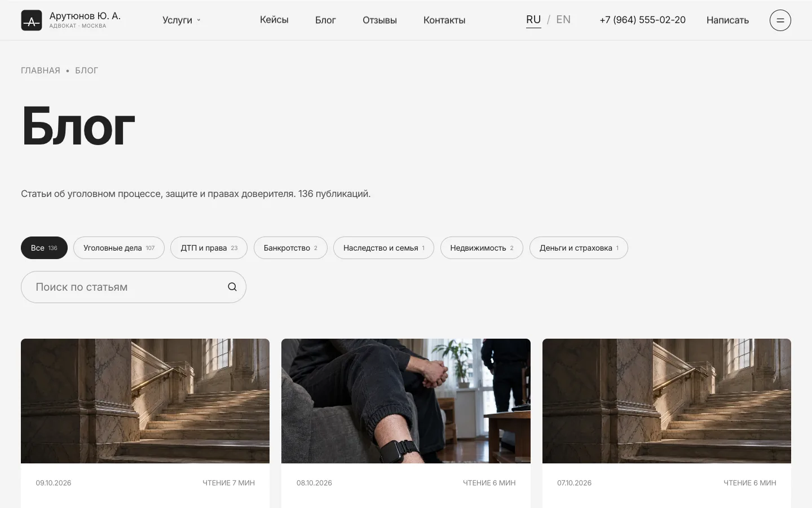Click the Арутюнов Ю. А. site title
This screenshot has height=508, width=812.
(85, 16)
